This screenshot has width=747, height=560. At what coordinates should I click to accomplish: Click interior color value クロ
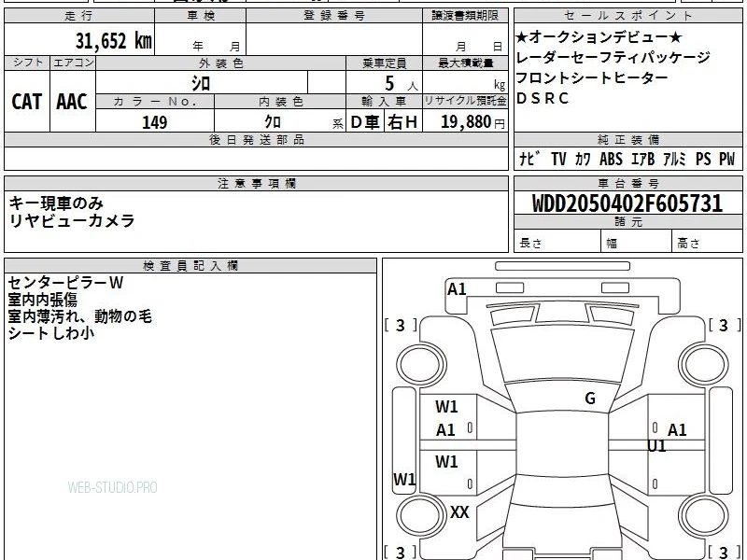(273, 122)
